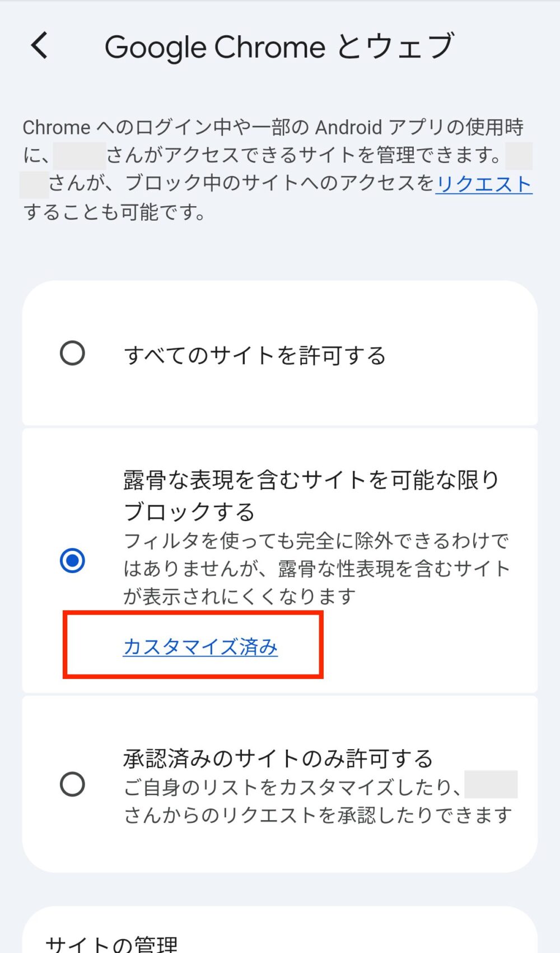Select the card containing すべてのサイトを許可する
The width and height of the screenshot is (560, 953).
pos(280,353)
